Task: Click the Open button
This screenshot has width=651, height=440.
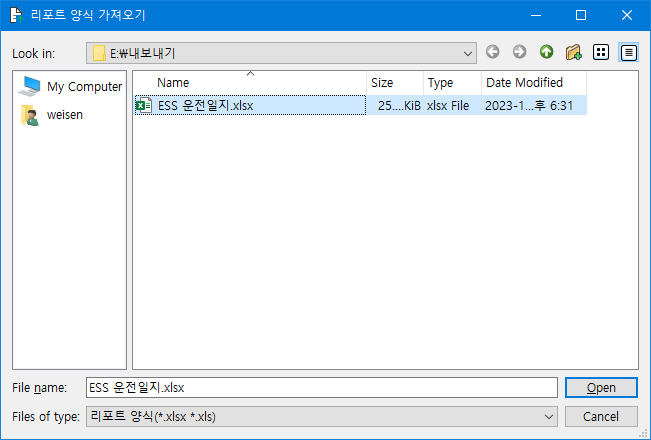Action: click(601, 388)
